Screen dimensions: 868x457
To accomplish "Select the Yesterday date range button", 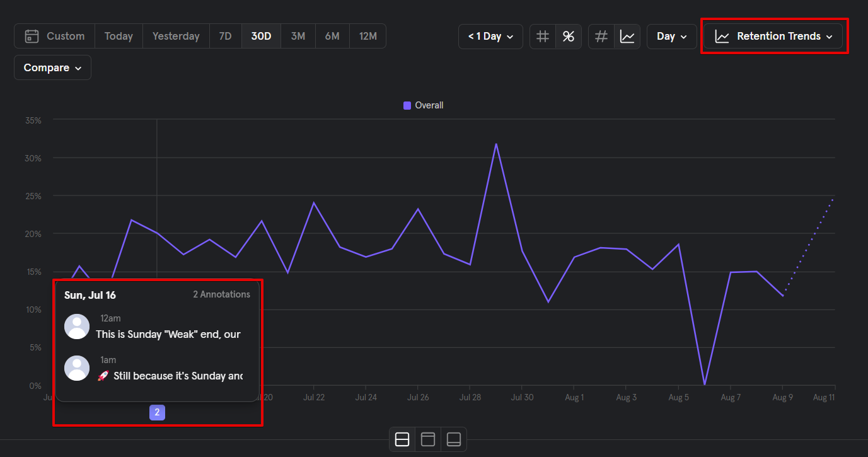I will pos(175,36).
